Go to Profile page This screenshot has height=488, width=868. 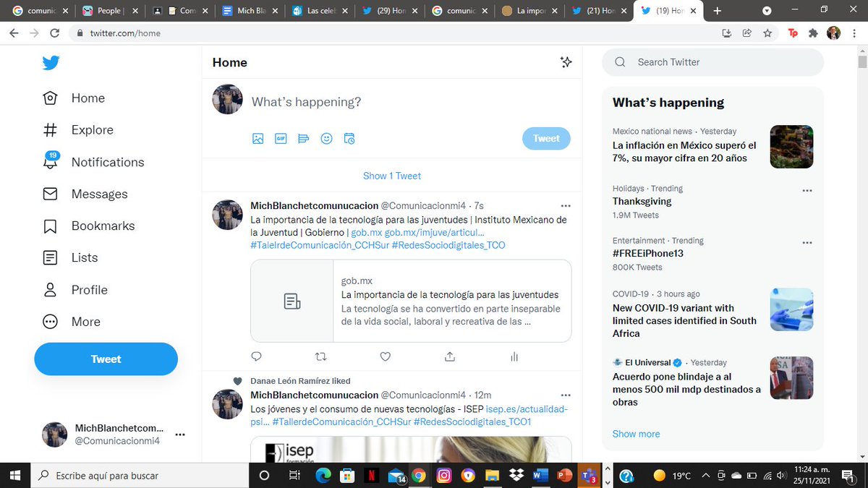pos(75,290)
